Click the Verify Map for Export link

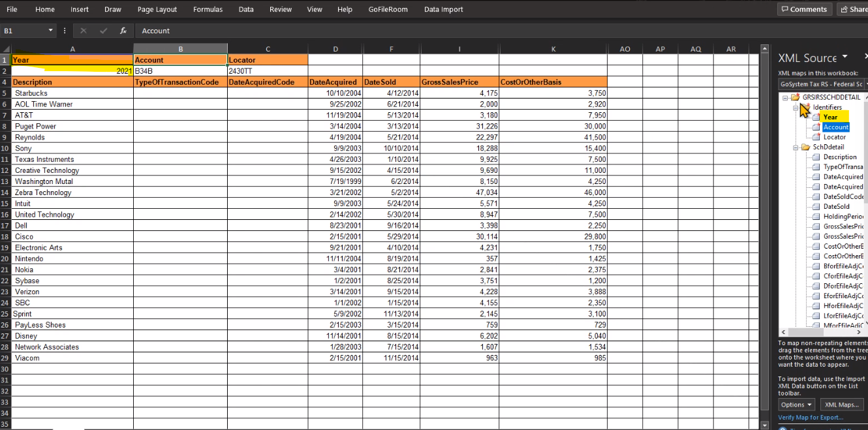point(811,418)
